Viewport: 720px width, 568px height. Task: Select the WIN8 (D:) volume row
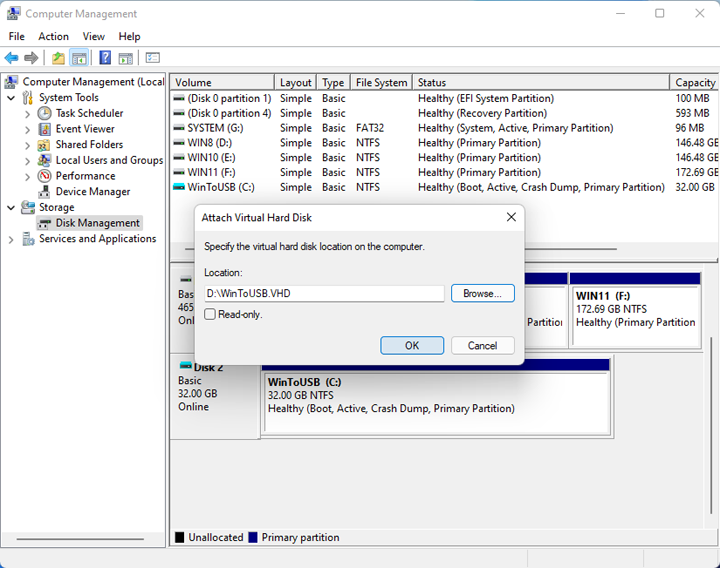coord(444,143)
